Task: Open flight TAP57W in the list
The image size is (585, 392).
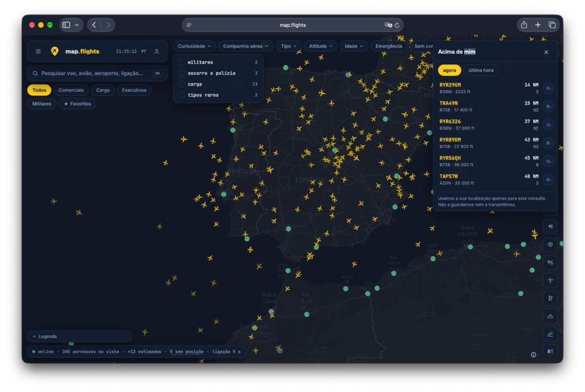Action: point(489,180)
